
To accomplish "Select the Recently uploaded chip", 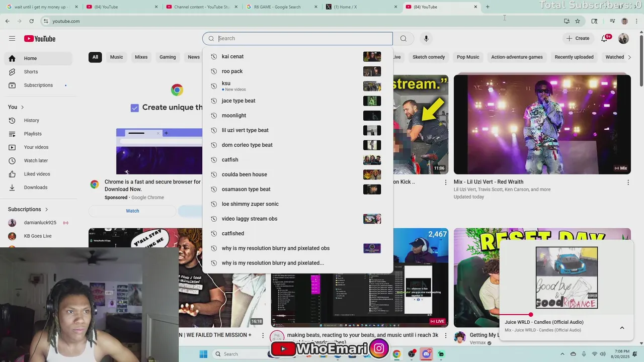I will pos(574,57).
